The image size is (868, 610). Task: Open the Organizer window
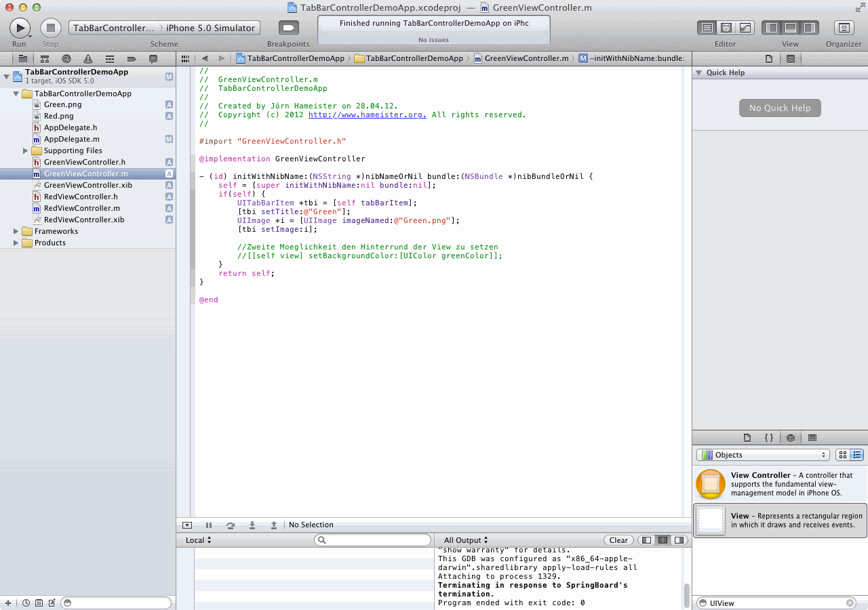(844, 28)
